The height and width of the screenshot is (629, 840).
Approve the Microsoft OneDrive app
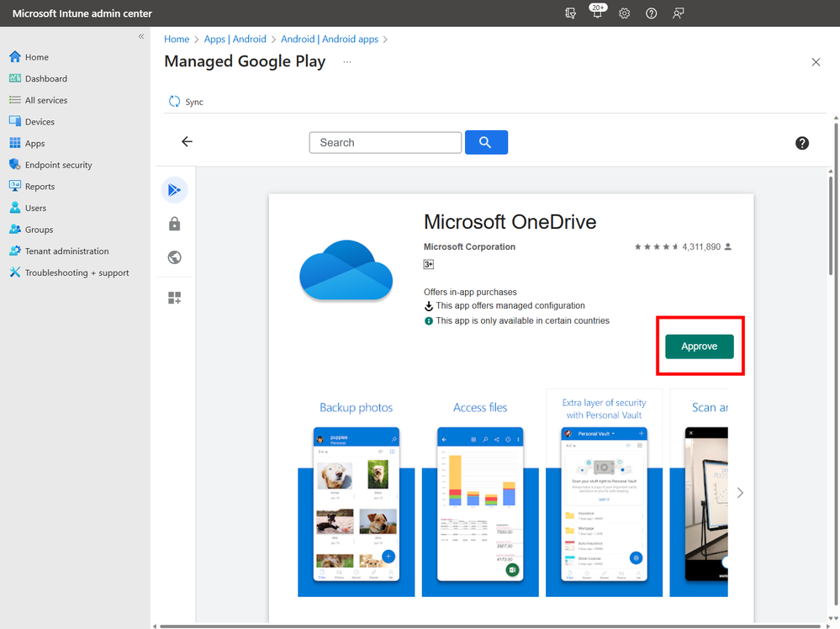point(699,346)
